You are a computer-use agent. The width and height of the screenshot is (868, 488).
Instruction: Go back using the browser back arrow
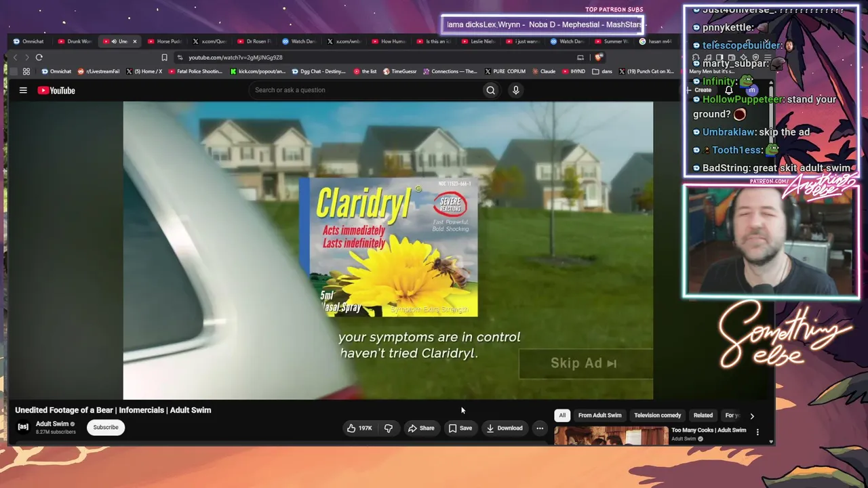click(15, 58)
